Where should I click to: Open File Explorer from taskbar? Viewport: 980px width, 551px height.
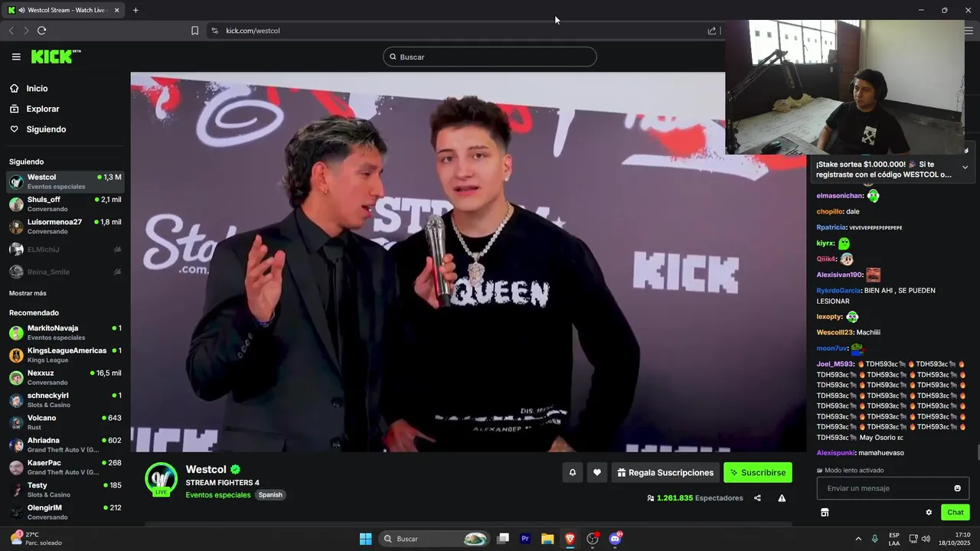tap(547, 539)
